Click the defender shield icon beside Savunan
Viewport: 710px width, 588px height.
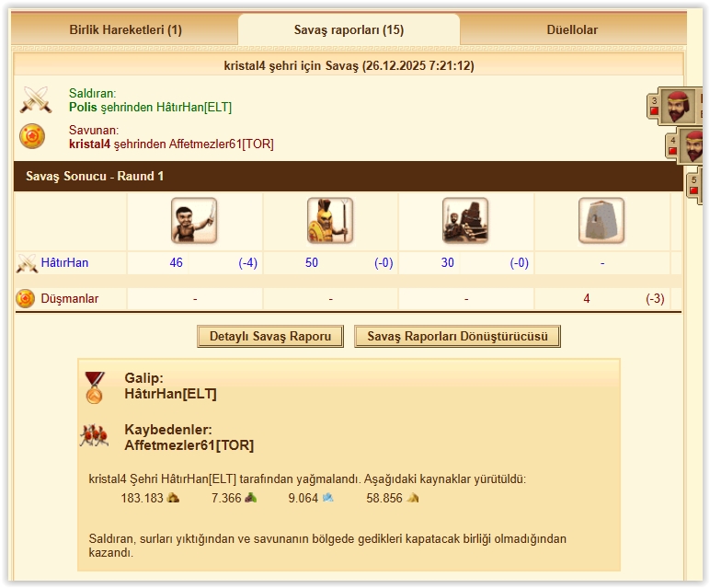pyautogui.click(x=32, y=136)
